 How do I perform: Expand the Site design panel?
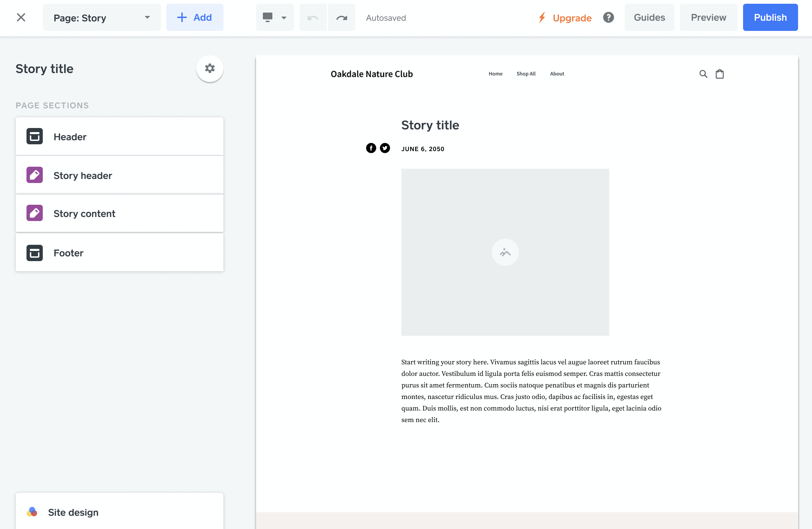click(x=73, y=512)
